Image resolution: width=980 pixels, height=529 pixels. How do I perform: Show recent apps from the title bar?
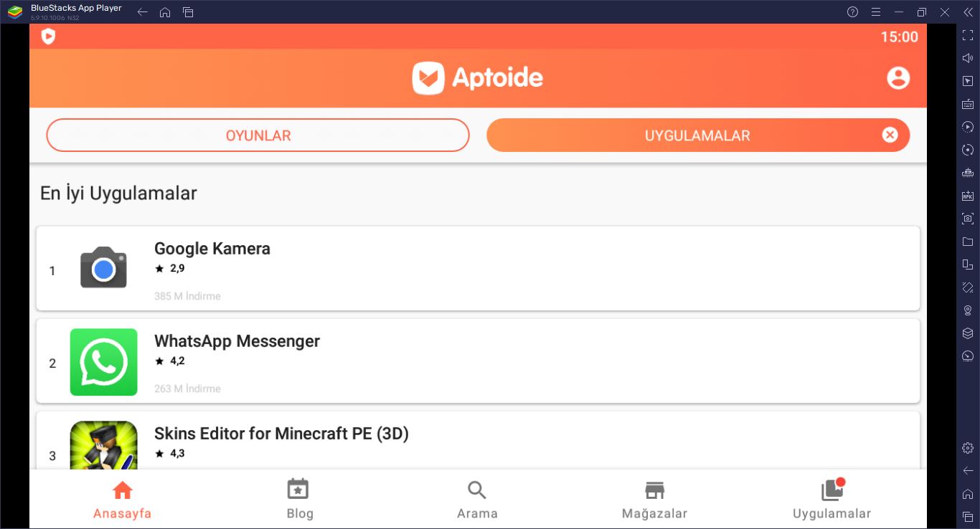coord(188,12)
